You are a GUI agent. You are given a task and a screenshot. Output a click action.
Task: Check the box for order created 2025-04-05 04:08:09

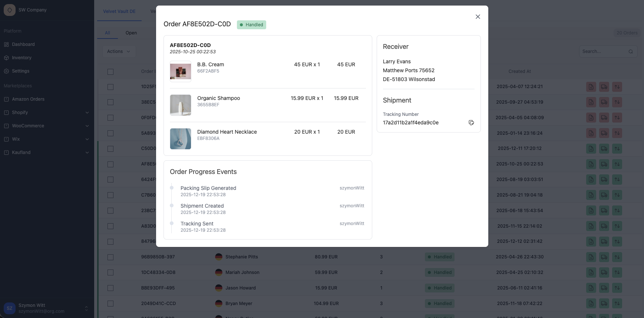[110, 118]
